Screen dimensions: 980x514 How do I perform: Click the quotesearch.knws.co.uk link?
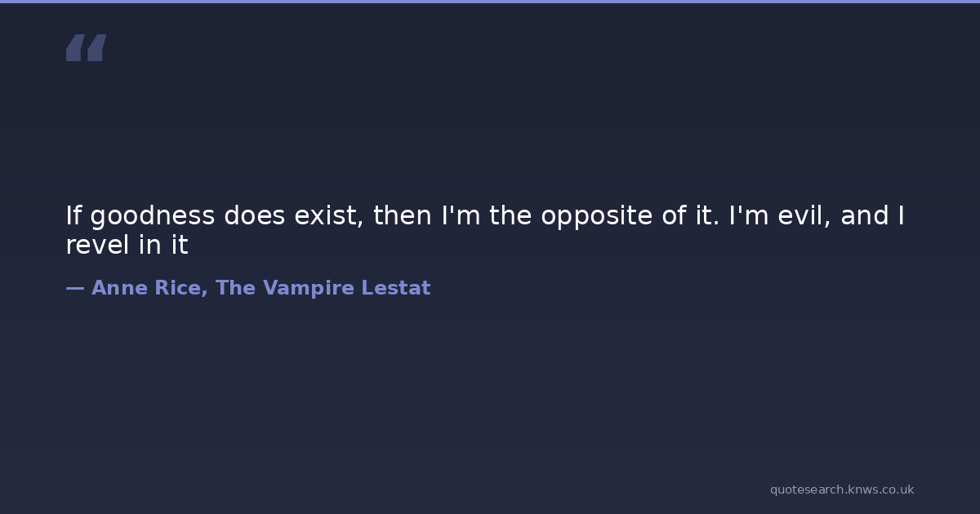click(x=841, y=490)
